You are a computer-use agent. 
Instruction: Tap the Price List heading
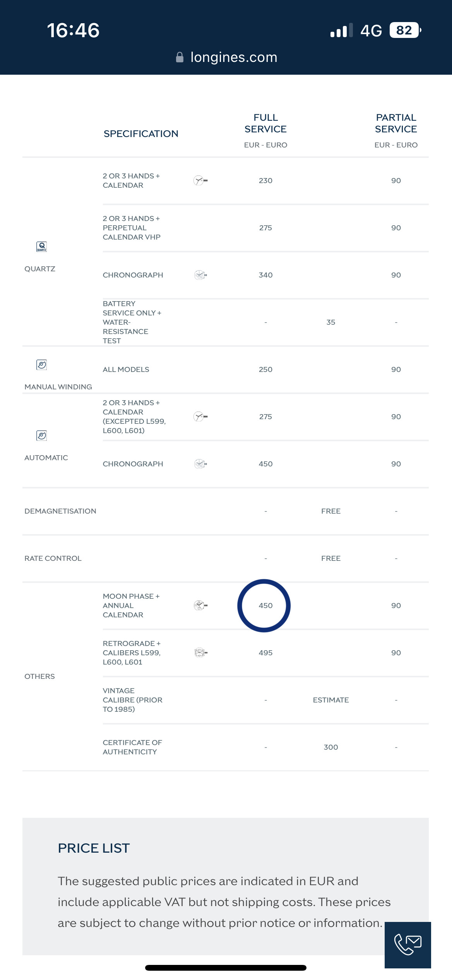94,848
